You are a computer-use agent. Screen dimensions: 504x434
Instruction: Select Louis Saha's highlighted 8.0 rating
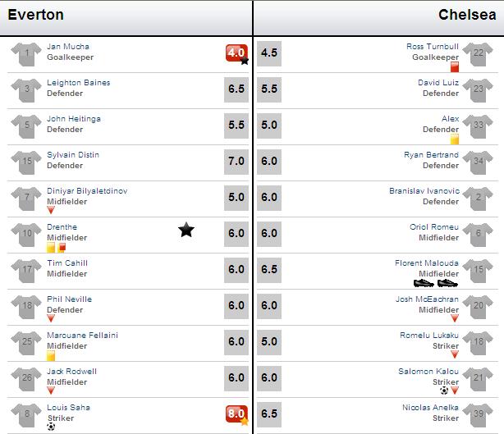[x=236, y=414]
